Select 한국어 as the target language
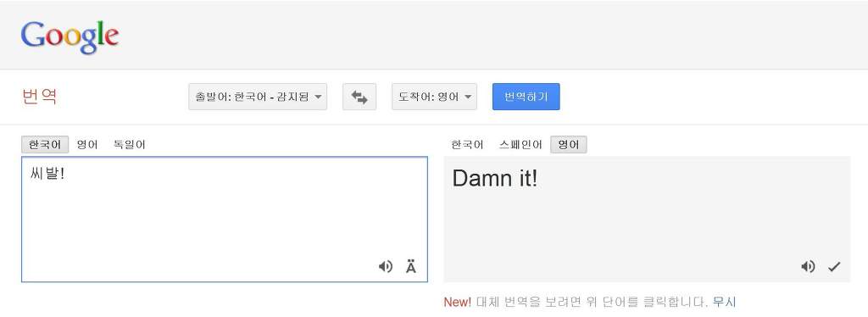Viewport: 868px width, 317px height. 467,144
